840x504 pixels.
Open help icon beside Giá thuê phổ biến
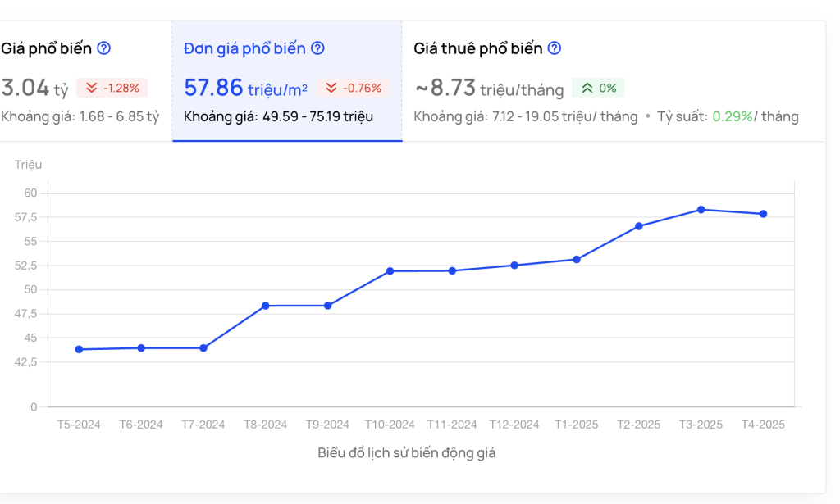click(555, 48)
